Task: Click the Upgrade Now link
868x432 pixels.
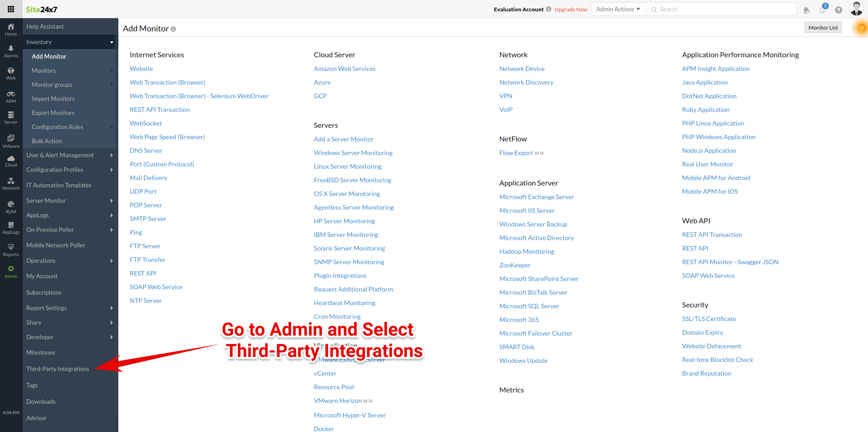Action: pyautogui.click(x=571, y=10)
